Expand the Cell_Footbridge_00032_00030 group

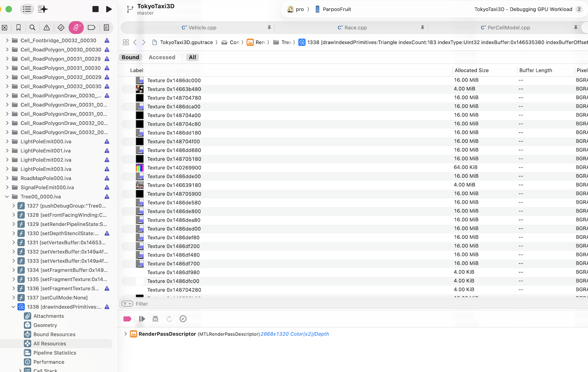(7, 41)
